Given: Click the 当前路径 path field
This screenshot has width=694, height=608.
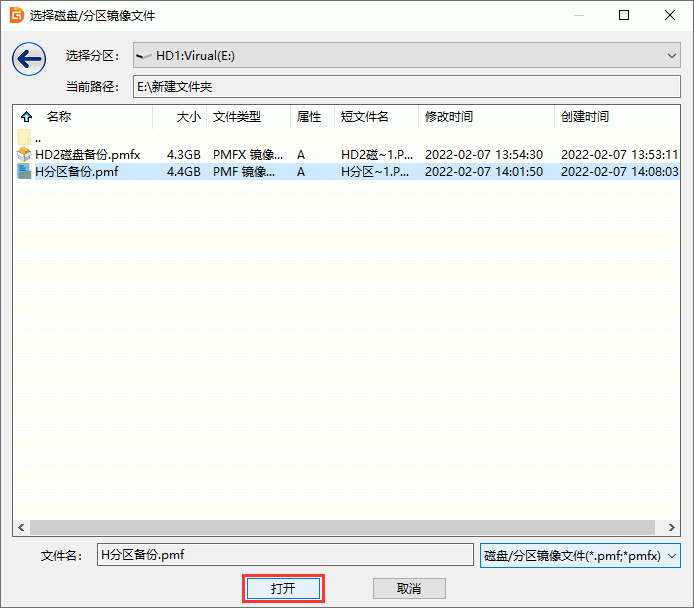Looking at the screenshot, I should click(x=406, y=86).
